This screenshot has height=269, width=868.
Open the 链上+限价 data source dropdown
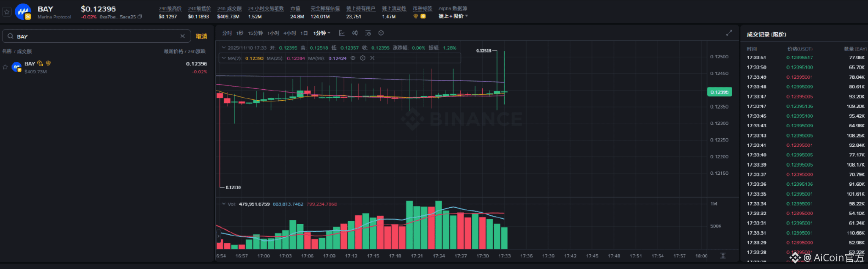click(x=453, y=16)
